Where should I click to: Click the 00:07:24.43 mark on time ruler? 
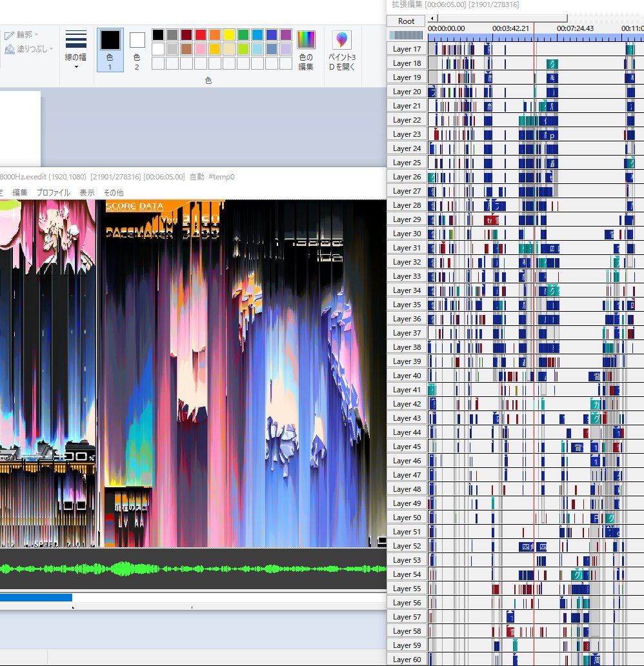pyautogui.click(x=575, y=28)
